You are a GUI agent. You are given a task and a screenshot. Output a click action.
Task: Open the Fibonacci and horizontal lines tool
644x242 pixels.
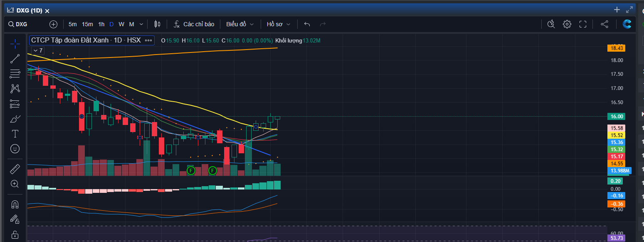[x=15, y=74]
